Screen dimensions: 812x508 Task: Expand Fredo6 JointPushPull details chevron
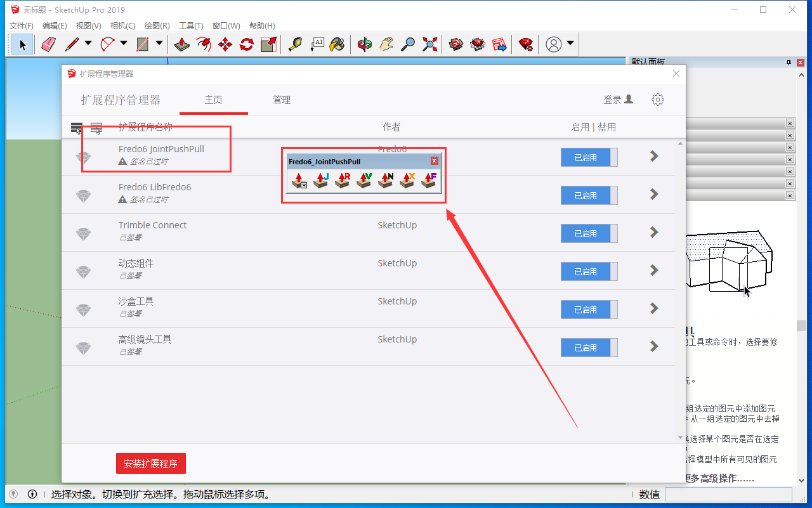pyautogui.click(x=655, y=156)
